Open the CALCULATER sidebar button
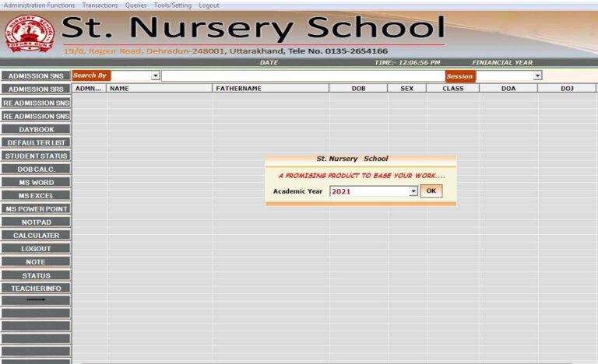Screen dimensions: 598x364 click(36, 235)
